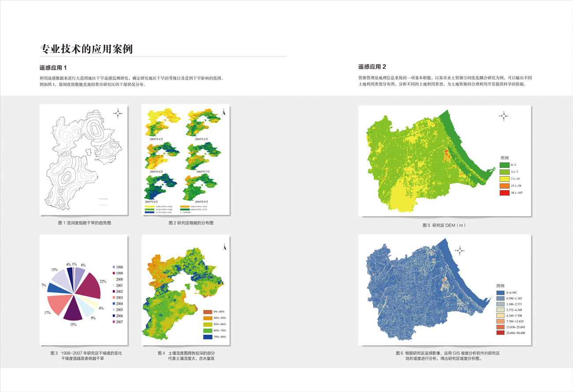Click the 1998 swatch in pie chart legend
Image resolution: width=573 pixels, height=392 pixels.
(x=114, y=267)
